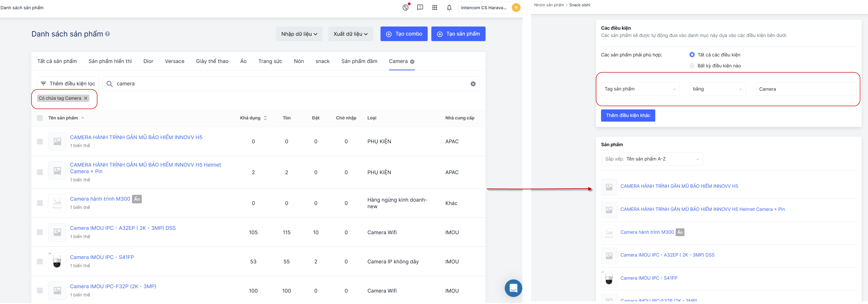This screenshot has height=304, width=868.
Task: Select the Bất kỳ điều kiện nào radio
Action: coord(692,66)
